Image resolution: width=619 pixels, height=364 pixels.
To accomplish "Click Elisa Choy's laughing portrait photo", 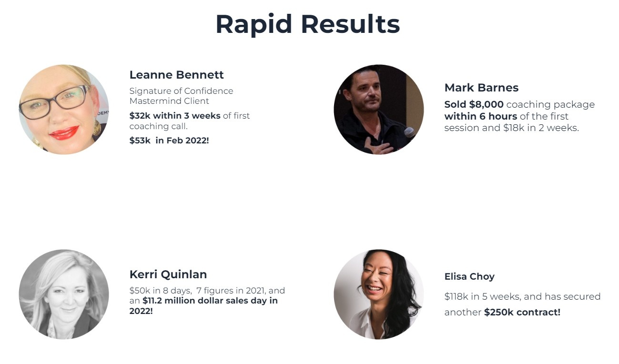I will [379, 294].
